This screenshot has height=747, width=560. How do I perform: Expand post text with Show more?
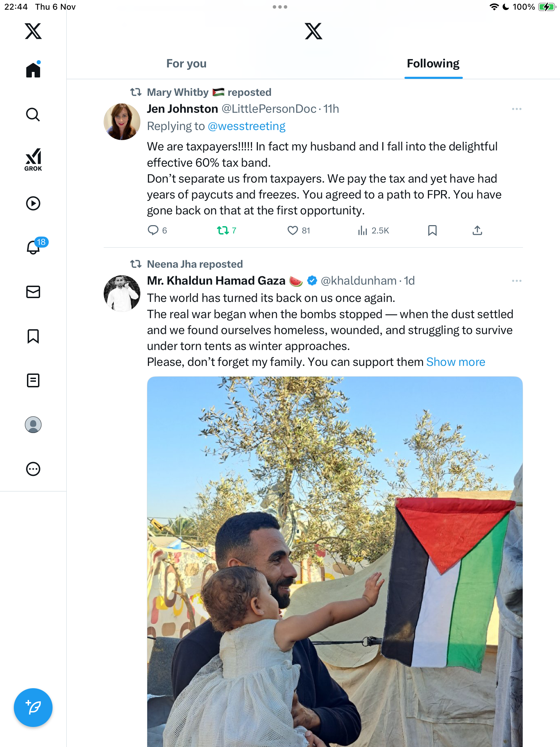456,362
